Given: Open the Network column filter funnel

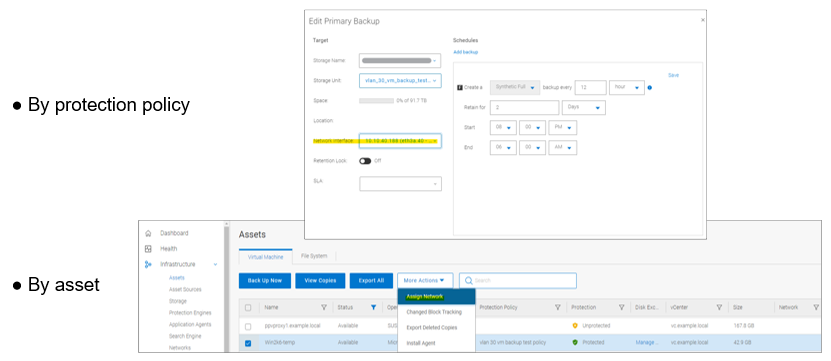Looking at the screenshot, I should coord(816,307).
